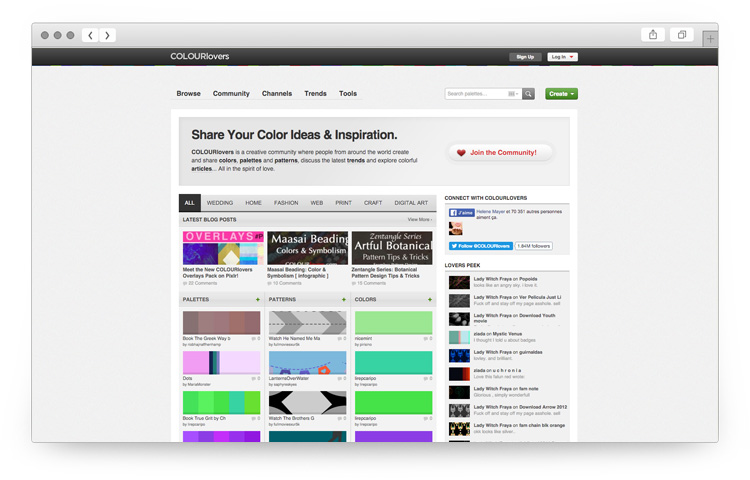Switch to the FASHION tab

(x=286, y=203)
